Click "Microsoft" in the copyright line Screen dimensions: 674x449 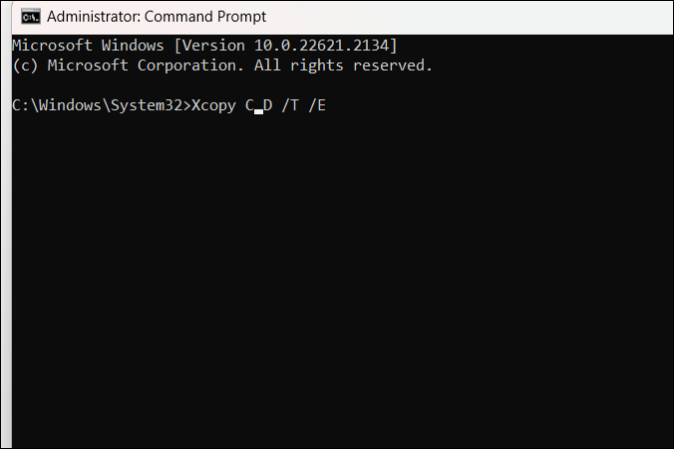coord(88,65)
